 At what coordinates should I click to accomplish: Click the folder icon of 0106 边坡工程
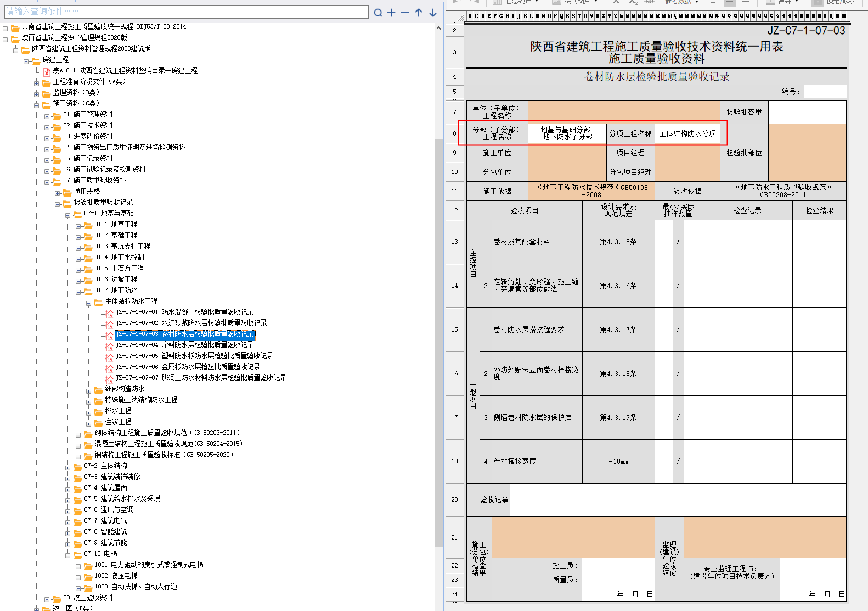88,280
